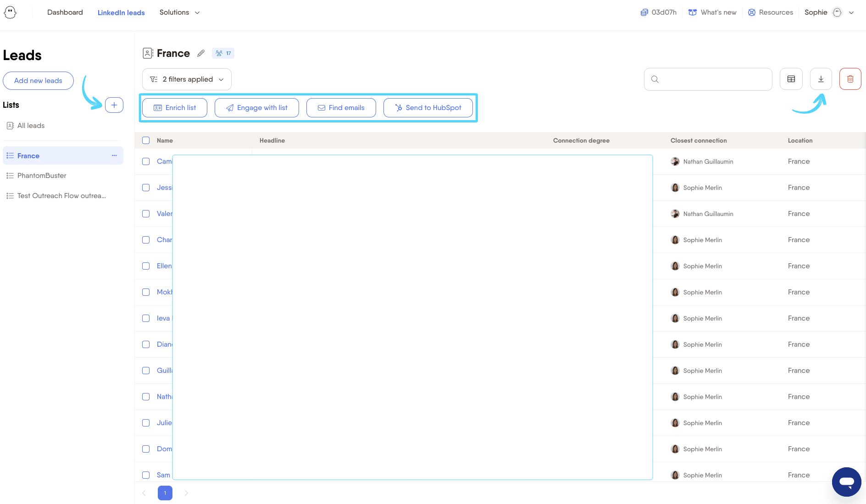Click the plus icon to create list
866x504 pixels.
click(x=114, y=105)
